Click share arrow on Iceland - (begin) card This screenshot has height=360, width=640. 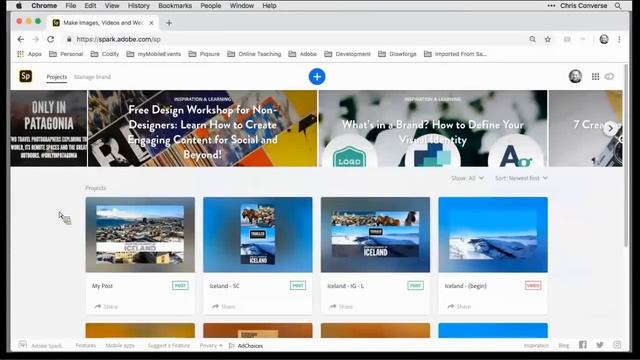coord(450,307)
